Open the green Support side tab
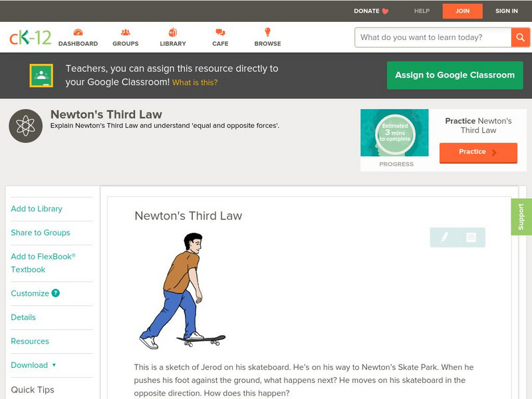The height and width of the screenshot is (399, 532). 521,217
